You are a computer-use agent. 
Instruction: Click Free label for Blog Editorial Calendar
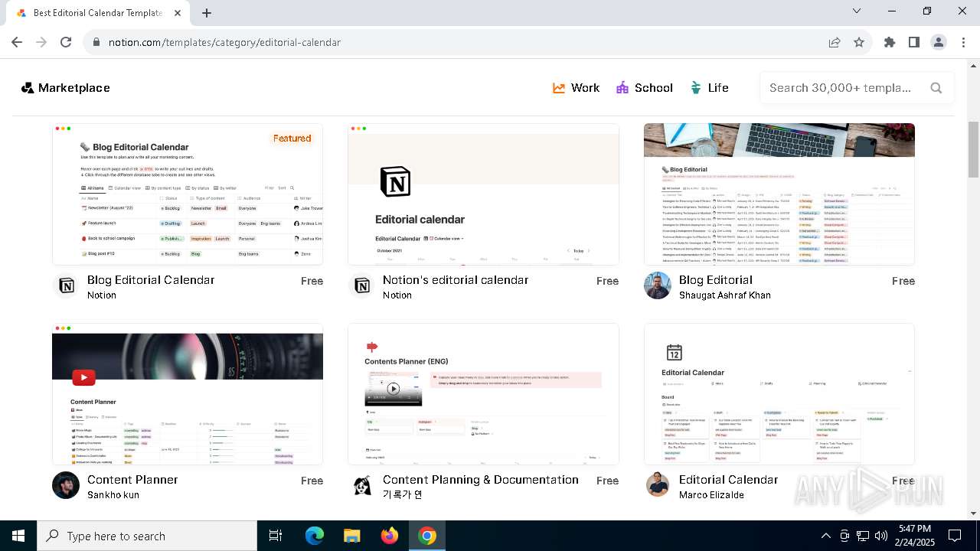pos(312,281)
